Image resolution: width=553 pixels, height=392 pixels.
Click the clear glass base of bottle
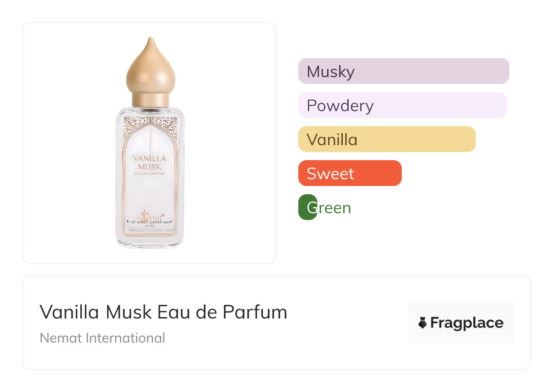click(x=149, y=243)
